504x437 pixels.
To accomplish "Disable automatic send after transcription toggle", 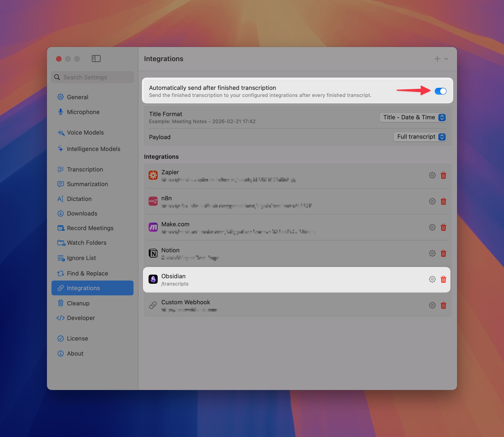I will (x=440, y=91).
